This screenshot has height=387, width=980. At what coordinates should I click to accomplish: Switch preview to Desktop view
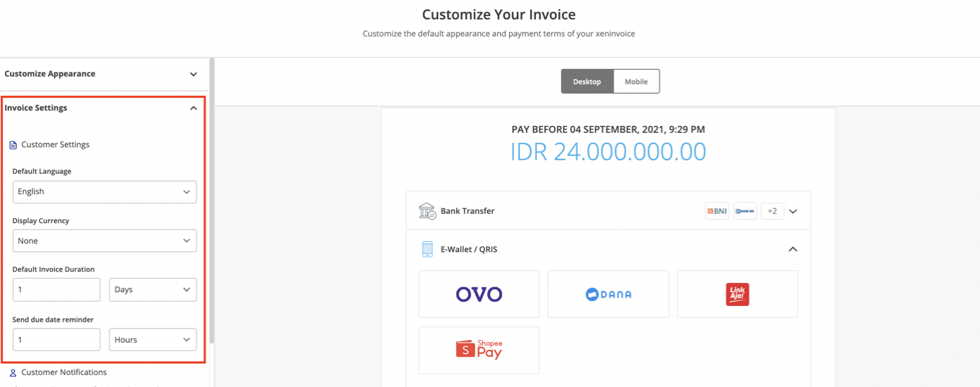pos(587,82)
